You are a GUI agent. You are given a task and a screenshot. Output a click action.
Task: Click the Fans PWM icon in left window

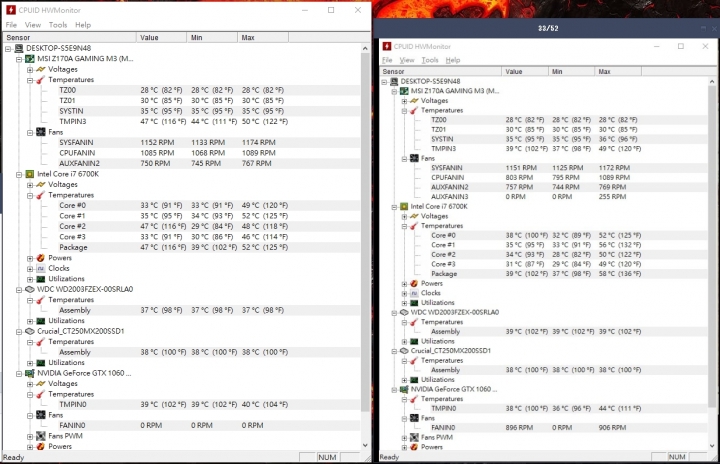(40, 436)
